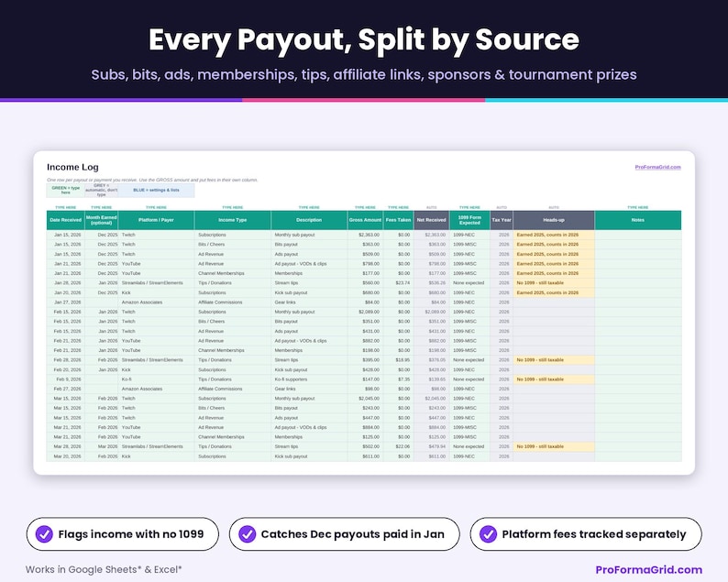Click the 'Jan 20, 2026' date cell
This screenshot has width=728, height=582.
pyautogui.click(x=65, y=293)
